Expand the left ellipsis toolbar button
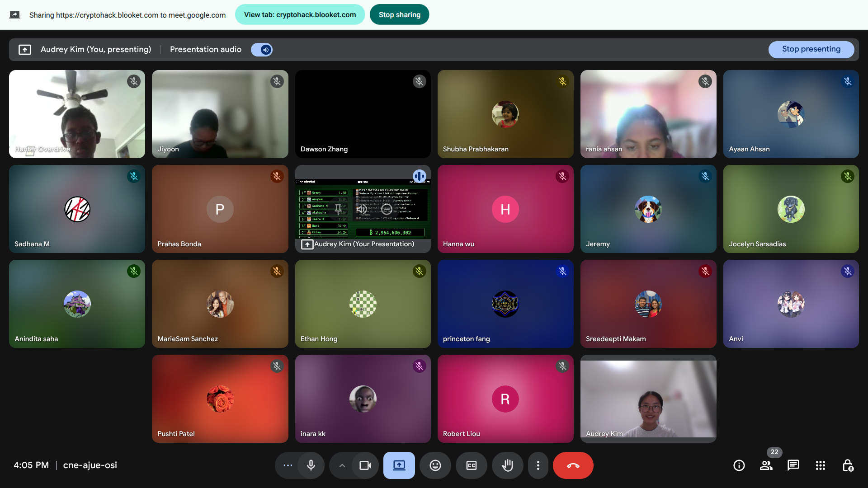This screenshot has width=868, height=488. click(x=288, y=465)
